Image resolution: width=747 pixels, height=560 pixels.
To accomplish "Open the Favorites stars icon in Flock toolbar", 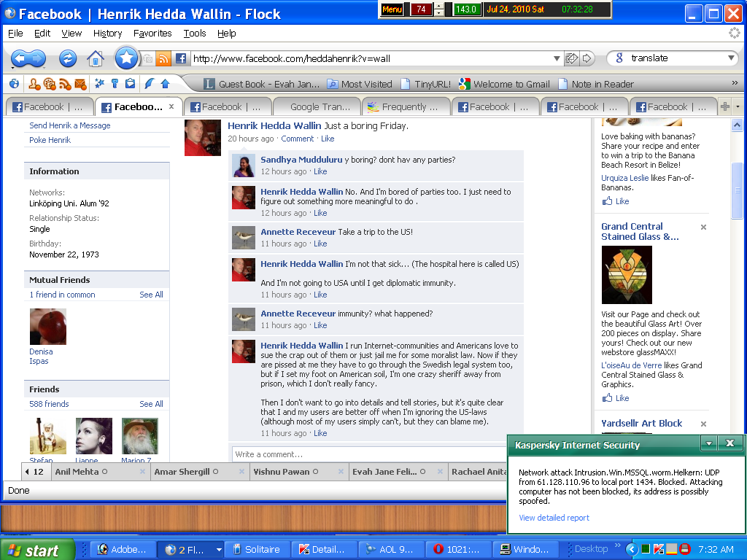I will 99,84.
